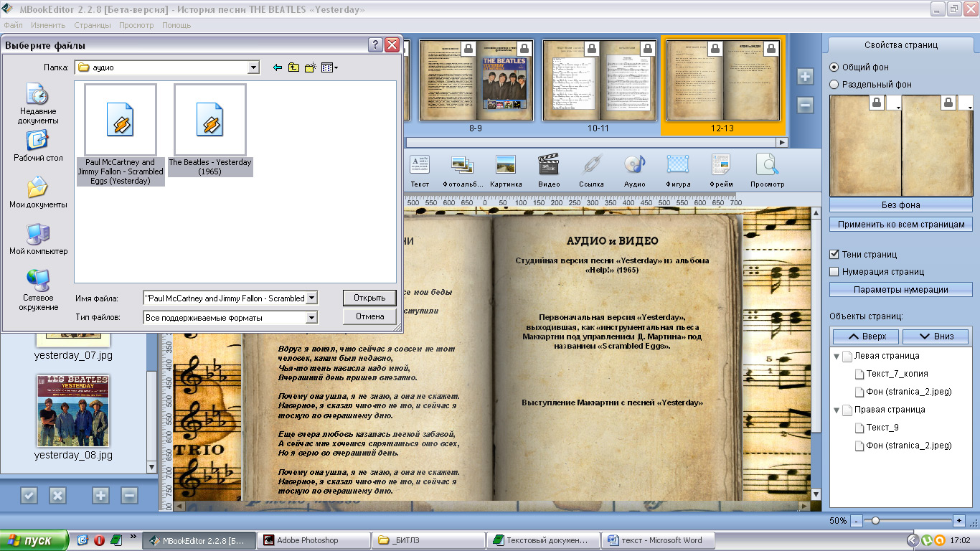Screen dimensions: 980x551
Task: Open the Просмотр preview tool
Action: [x=767, y=171]
